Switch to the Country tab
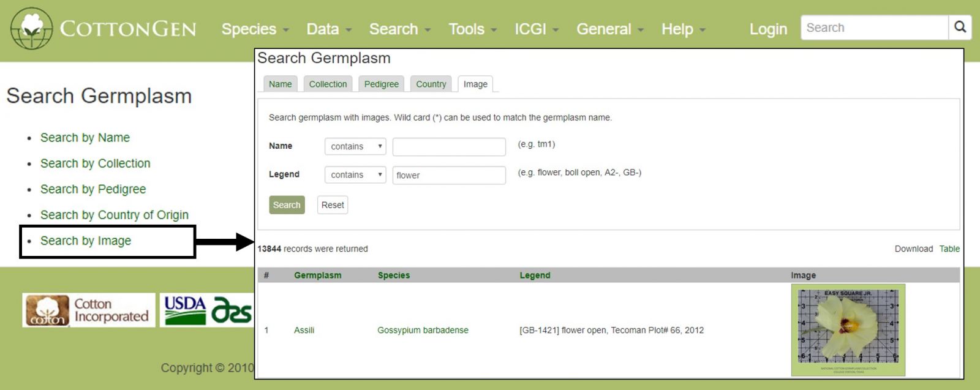Viewport: 980px width, 390px height. click(431, 84)
